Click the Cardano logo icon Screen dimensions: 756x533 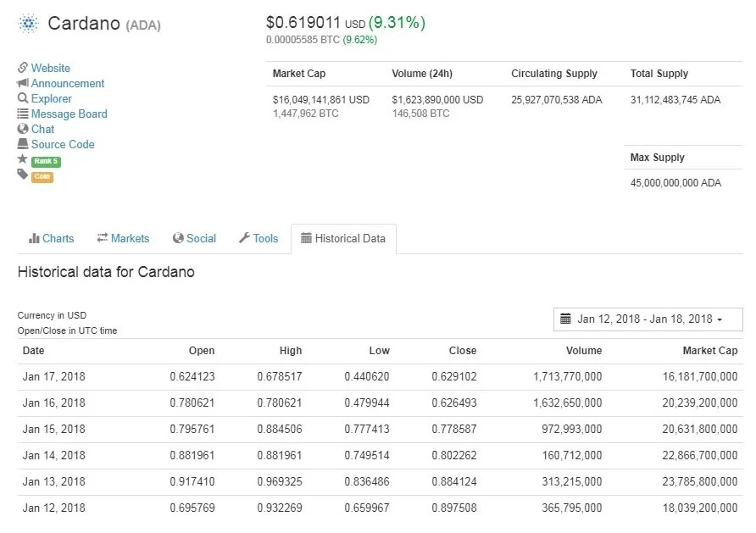28,23
